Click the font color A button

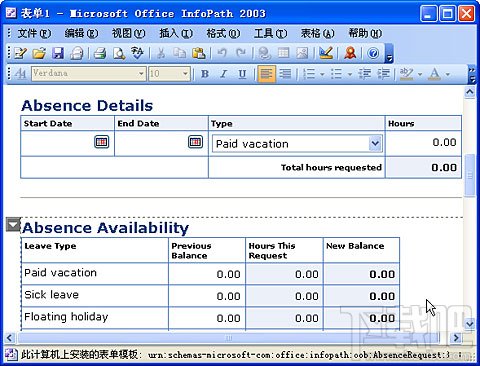(x=434, y=74)
